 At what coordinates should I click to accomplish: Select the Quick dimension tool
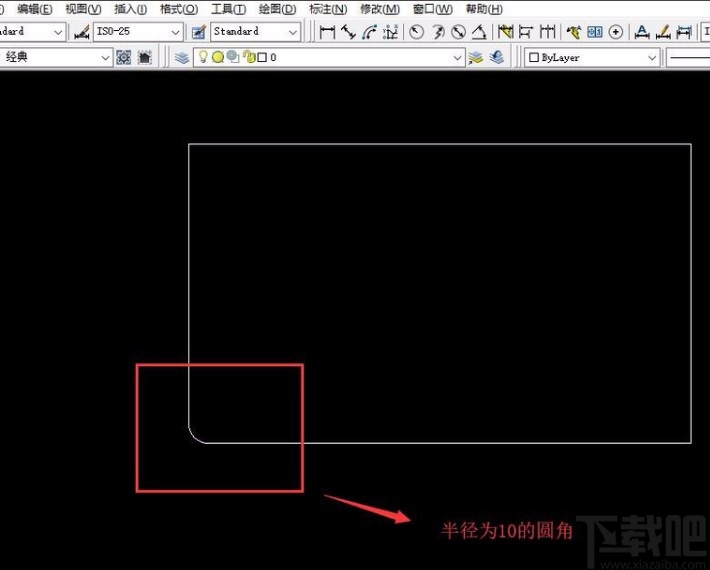505,32
